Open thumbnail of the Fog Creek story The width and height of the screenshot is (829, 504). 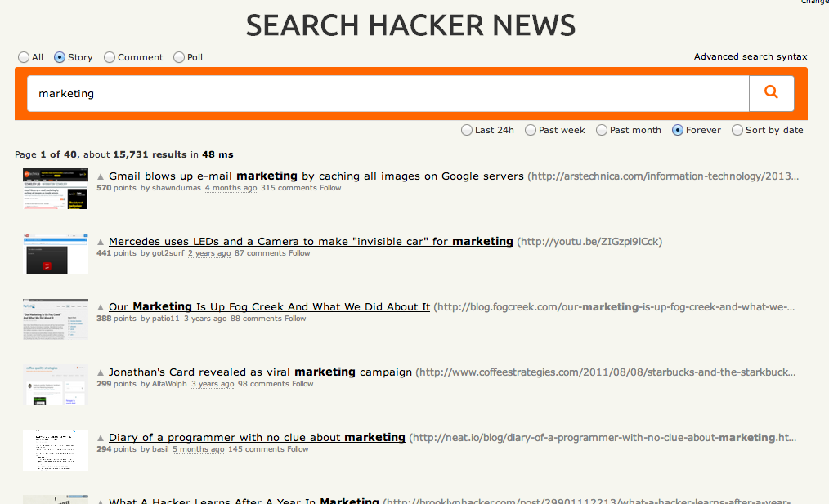56,319
